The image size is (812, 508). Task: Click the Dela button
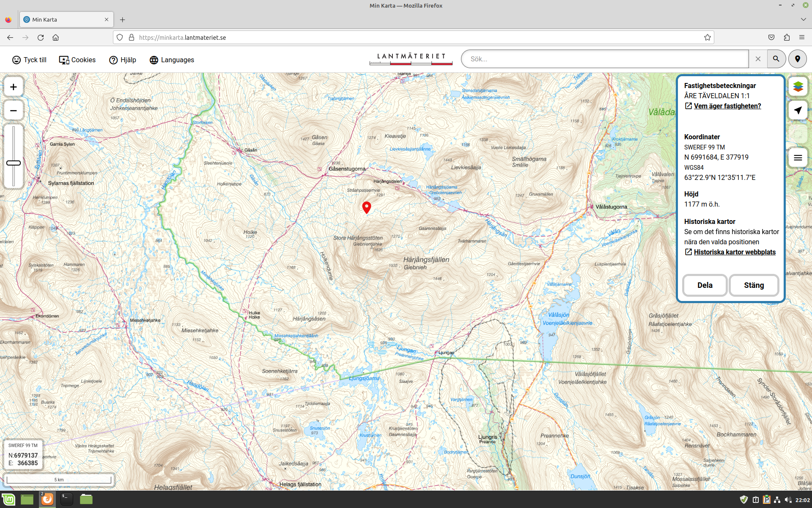[x=705, y=285]
